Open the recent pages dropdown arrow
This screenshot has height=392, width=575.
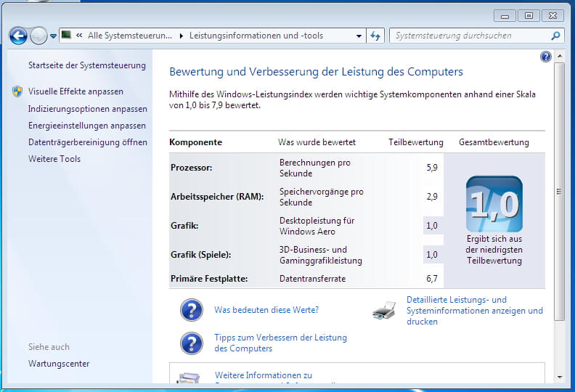[53, 36]
